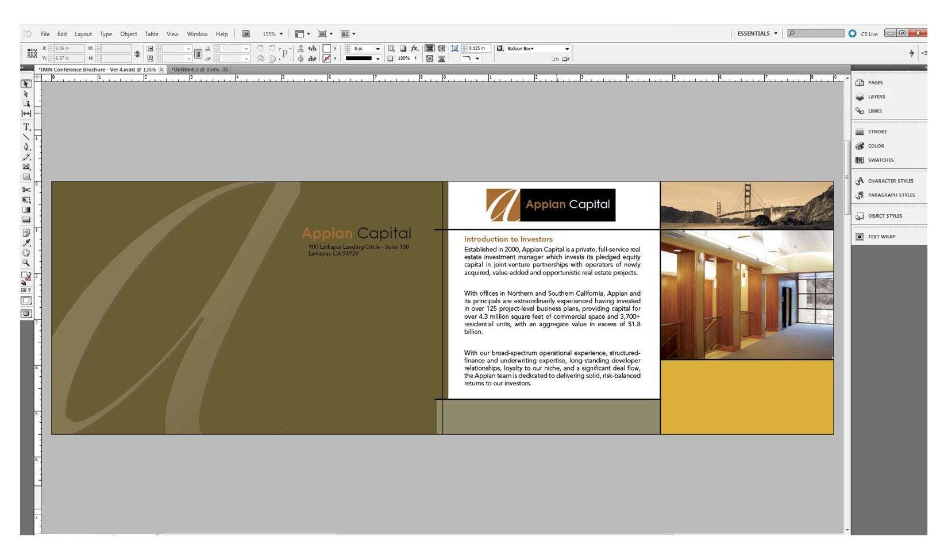Screen dimensions: 948x560
Task: Open the Layout menu
Action: pyautogui.click(x=83, y=34)
